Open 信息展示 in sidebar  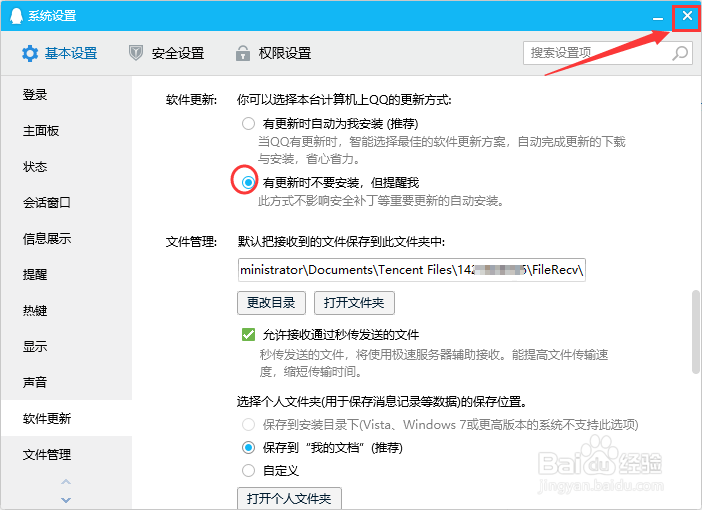(66, 239)
